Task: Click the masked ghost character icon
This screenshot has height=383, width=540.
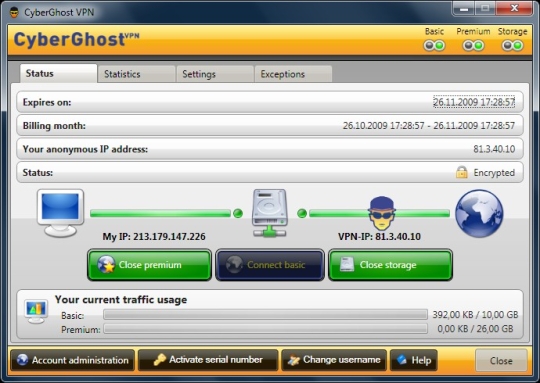Action: [x=381, y=214]
